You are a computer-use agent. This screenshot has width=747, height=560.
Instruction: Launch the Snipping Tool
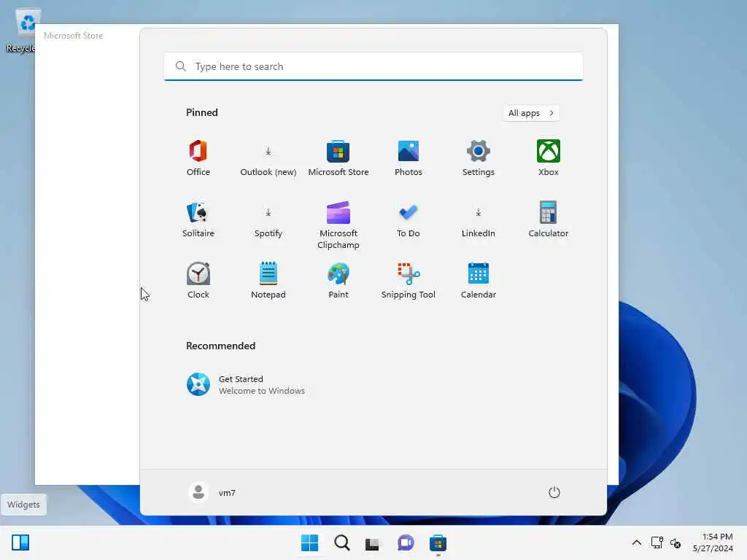point(409,281)
